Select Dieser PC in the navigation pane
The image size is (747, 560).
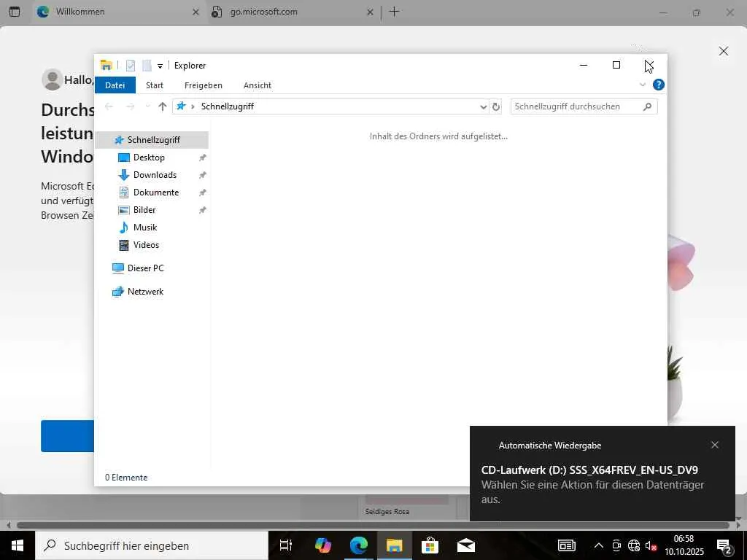coord(145,268)
